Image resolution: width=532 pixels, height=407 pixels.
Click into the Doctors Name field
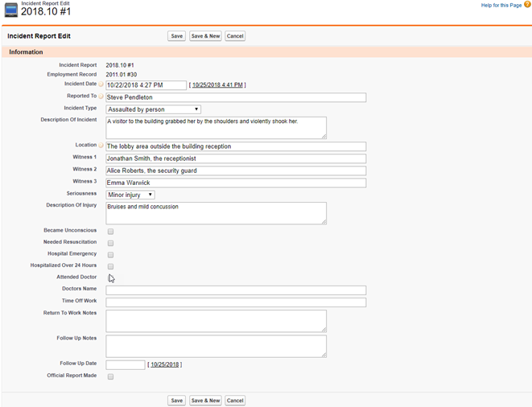[236, 290]
